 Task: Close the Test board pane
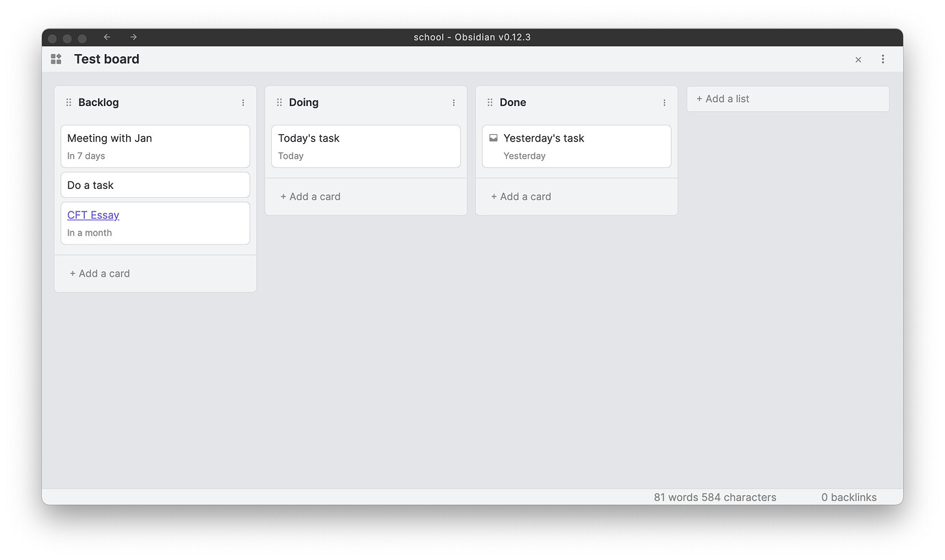click(x=858, y=60)
